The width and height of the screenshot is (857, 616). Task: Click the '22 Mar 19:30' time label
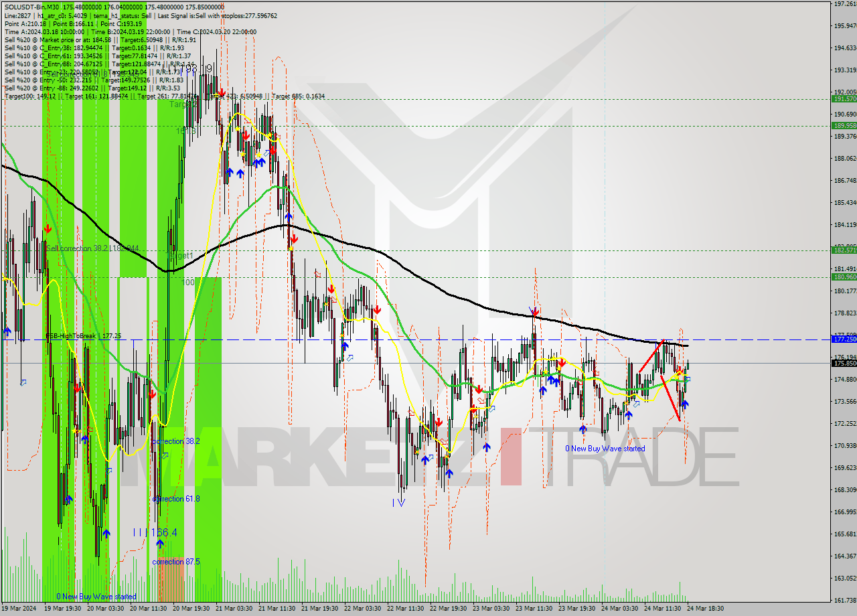(449, 609)
